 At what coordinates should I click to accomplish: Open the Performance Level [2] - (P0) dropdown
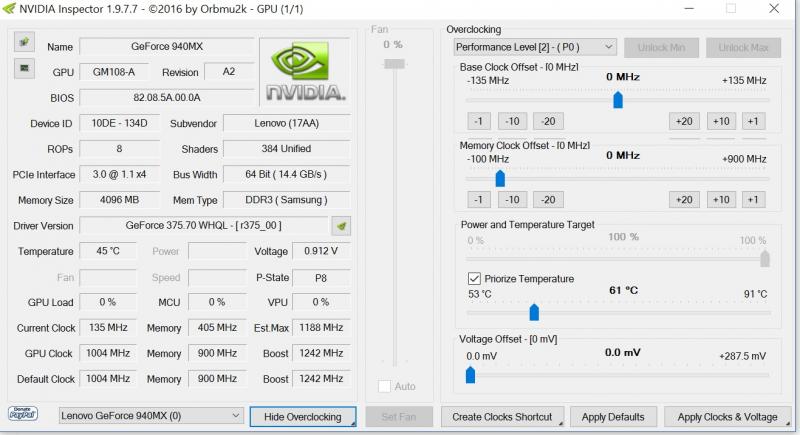coord(535,47)
